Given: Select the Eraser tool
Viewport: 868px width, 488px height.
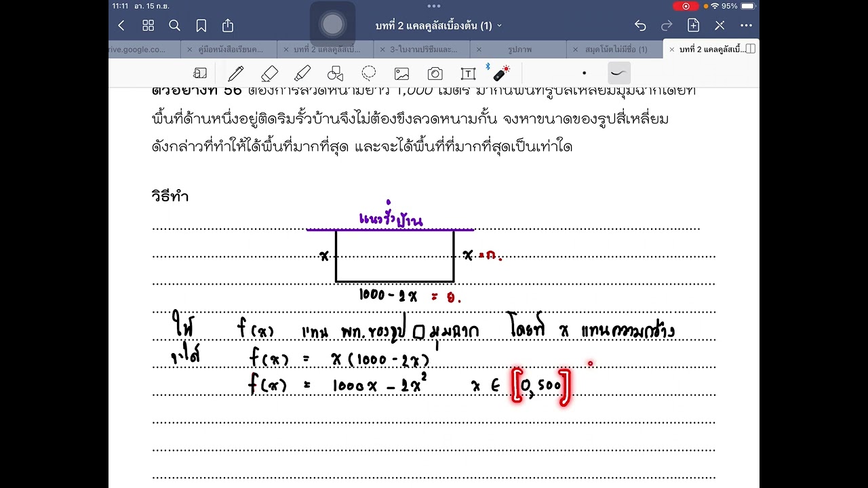Looking at the screenshot, I should point(269,73).
